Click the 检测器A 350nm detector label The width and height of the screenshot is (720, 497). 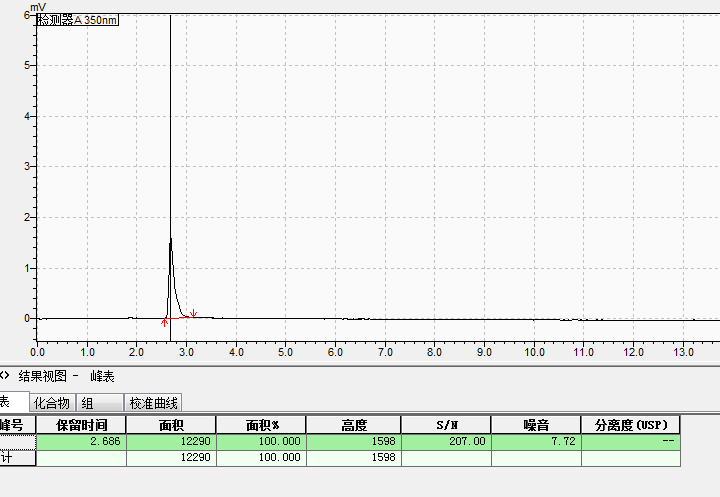click(78, 20)
